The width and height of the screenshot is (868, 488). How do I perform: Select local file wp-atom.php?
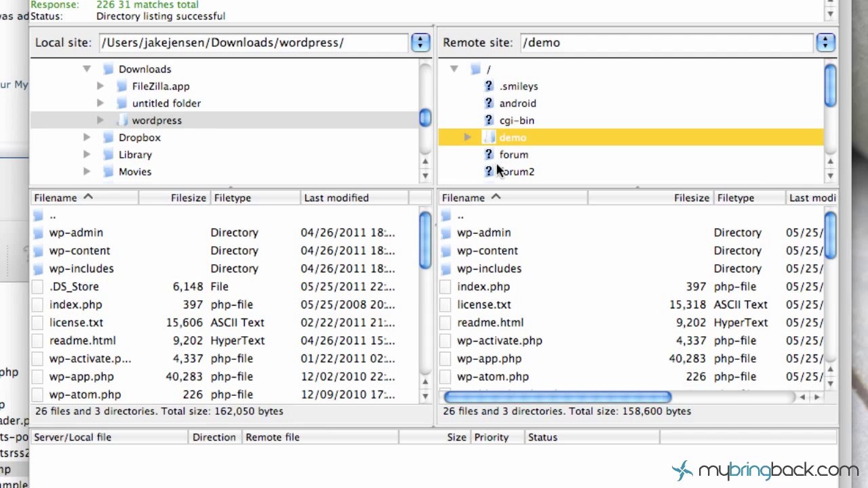point(85,394)
